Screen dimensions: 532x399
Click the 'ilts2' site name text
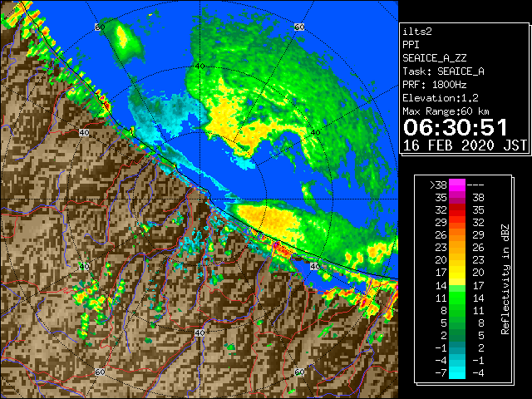pos(417,32)
